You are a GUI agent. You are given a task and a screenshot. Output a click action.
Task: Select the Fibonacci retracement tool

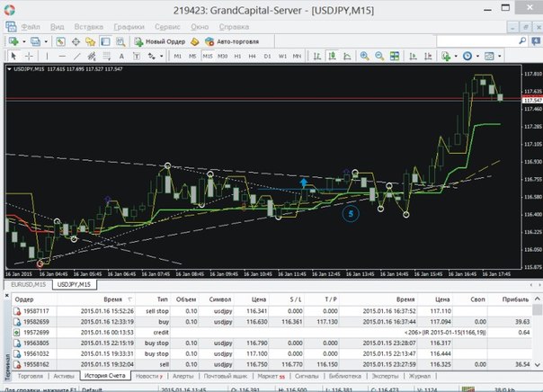(x=107, y=56)
